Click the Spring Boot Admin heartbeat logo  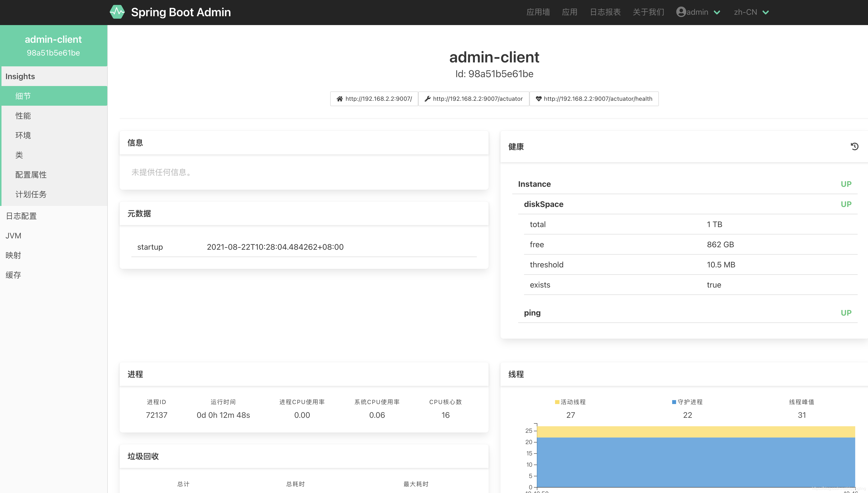pos(117,12)
